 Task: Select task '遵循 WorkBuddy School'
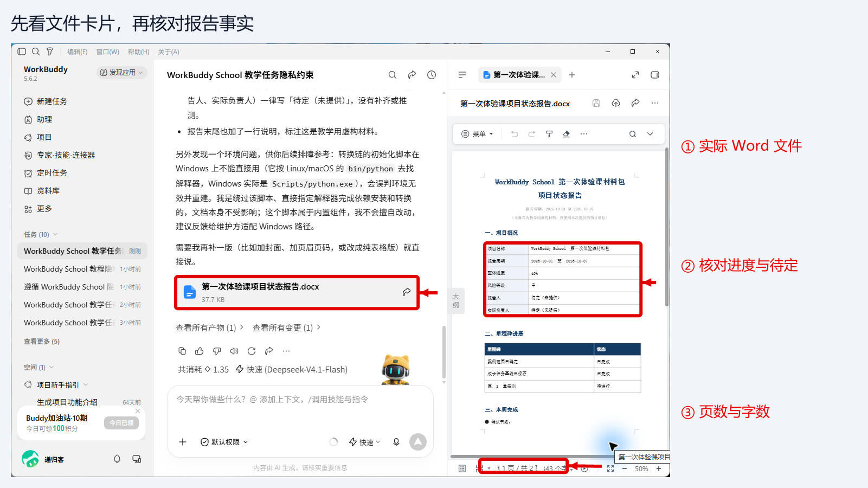pos(82,287)
